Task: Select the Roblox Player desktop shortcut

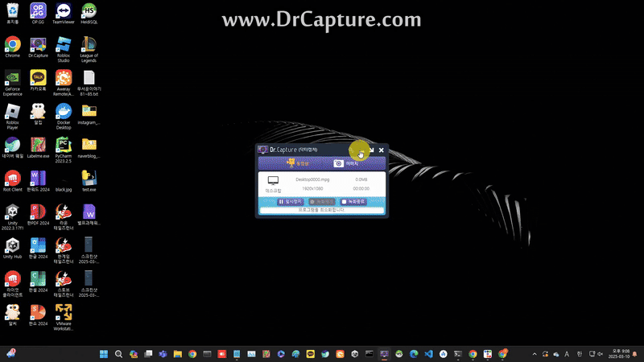Action: [13, 117]
